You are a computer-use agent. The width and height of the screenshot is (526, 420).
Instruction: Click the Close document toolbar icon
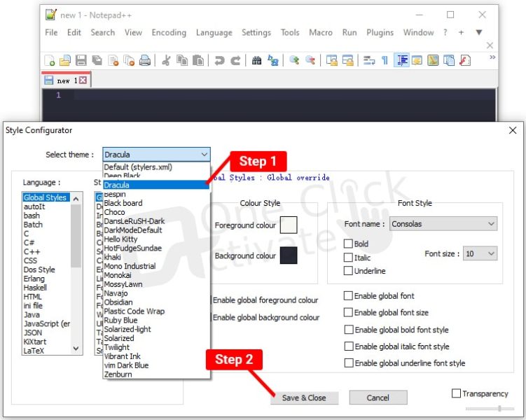tap(113, 60)
